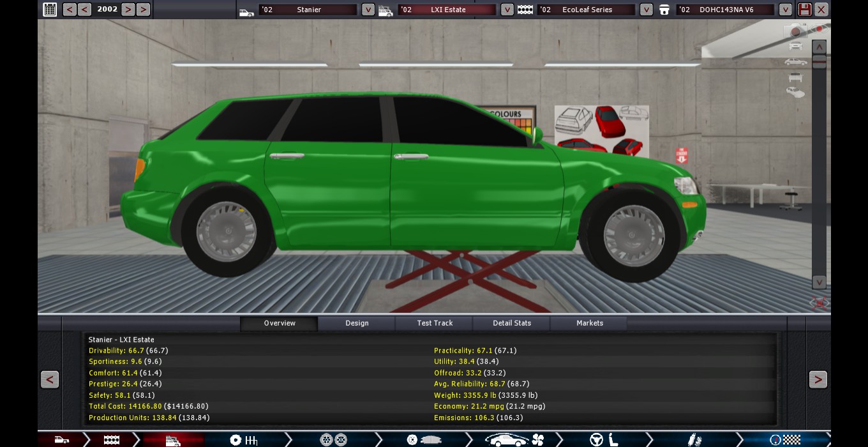
Task: Open the interior and steering step
Action: tap(603, 440)
